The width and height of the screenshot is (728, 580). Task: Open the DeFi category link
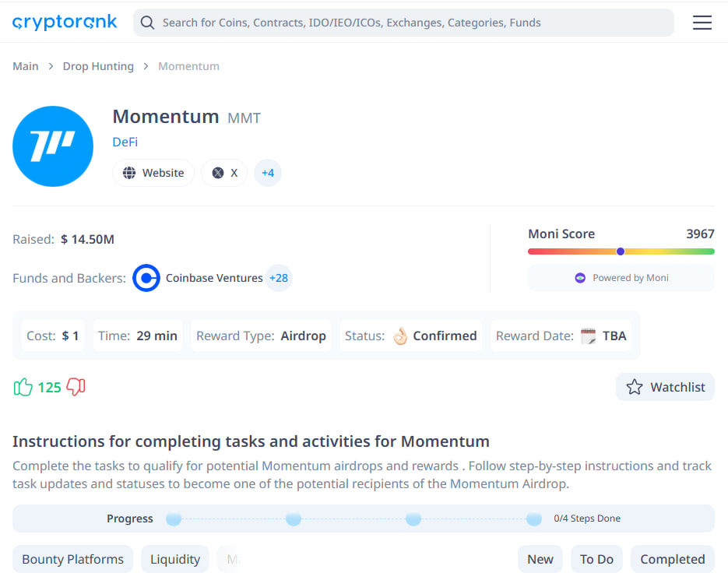pos(125,142)
